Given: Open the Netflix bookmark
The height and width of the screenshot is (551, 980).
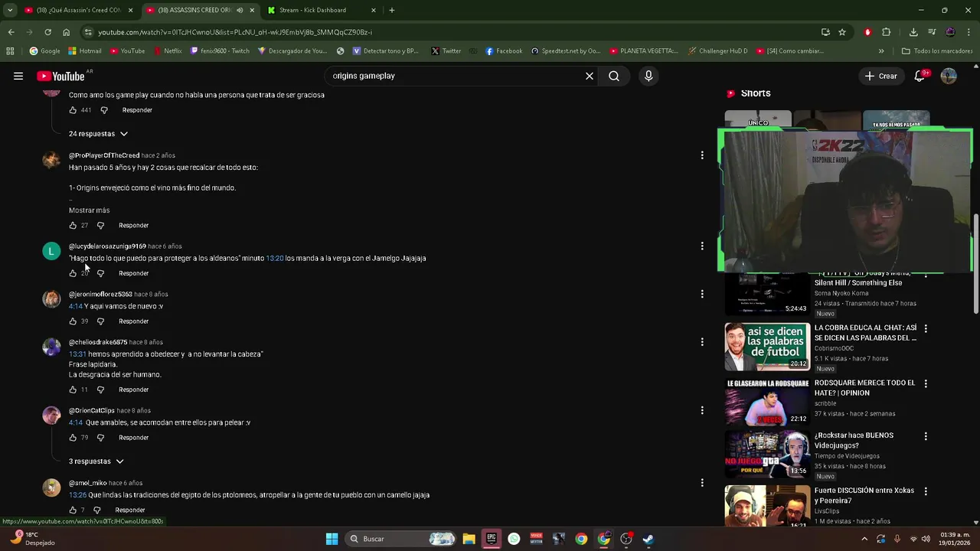Looking at the screenshot, I should coord(168,51).
